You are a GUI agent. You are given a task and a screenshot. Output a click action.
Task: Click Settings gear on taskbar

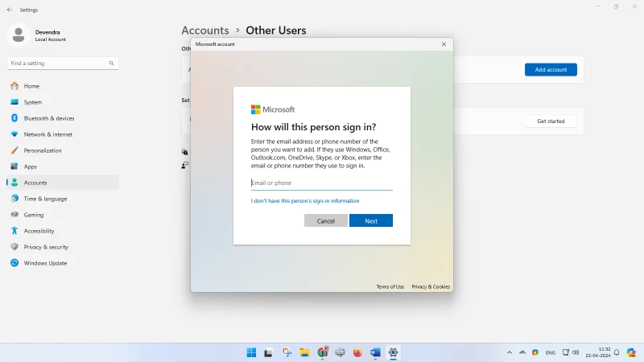pos(393,352)
